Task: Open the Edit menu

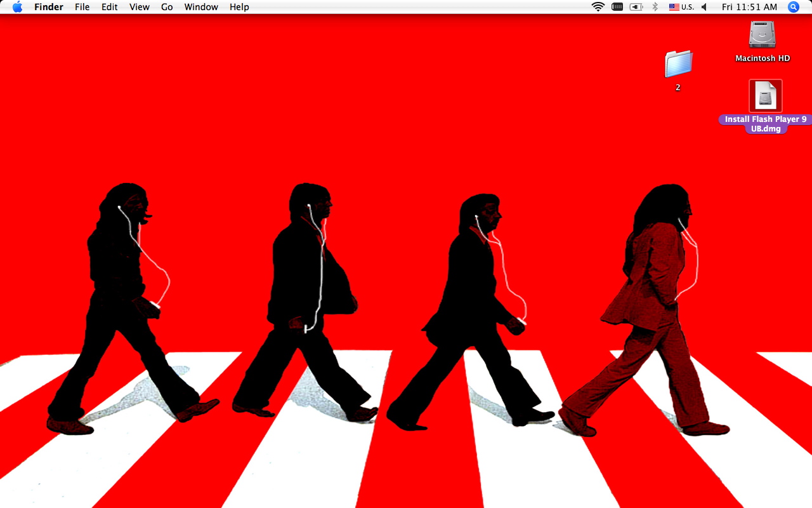Action: tap(110, 7)
